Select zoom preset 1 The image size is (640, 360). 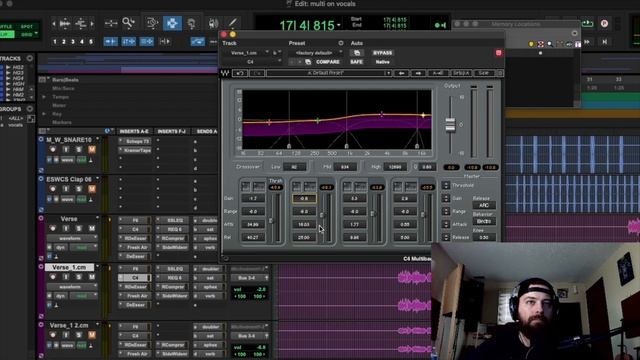[x=55, y=41]
